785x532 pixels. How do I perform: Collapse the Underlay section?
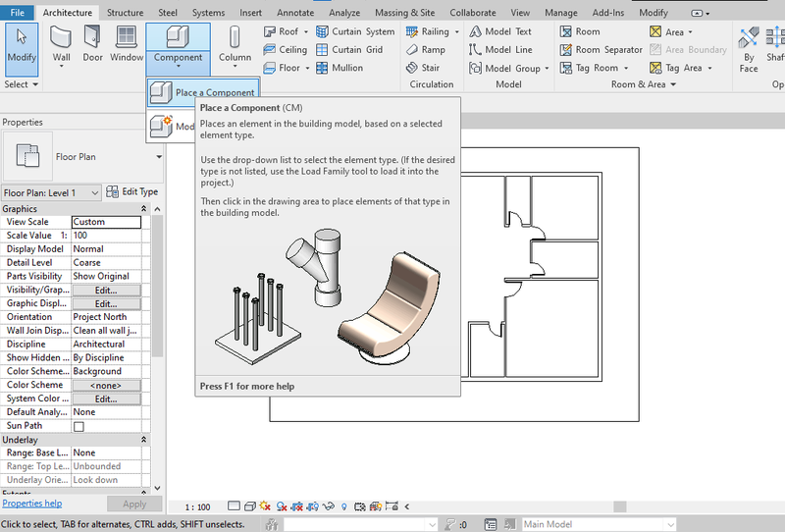click(x=143, y=440)
